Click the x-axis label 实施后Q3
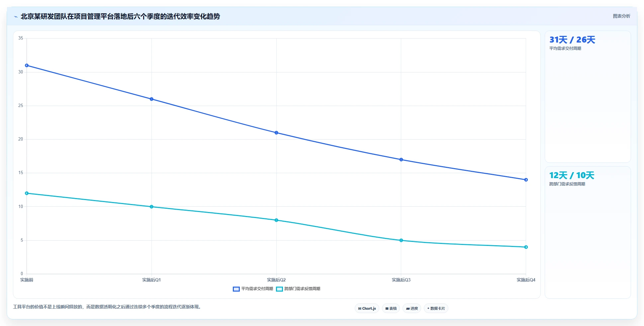644x326 pixels. [x=401, y=280]
